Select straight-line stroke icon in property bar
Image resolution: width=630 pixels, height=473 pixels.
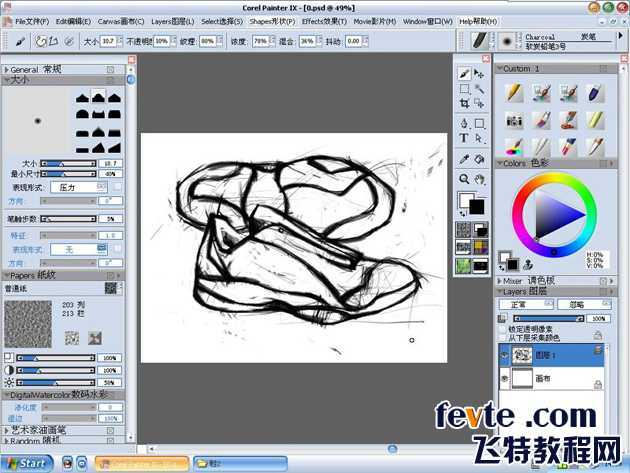(53, 41)
